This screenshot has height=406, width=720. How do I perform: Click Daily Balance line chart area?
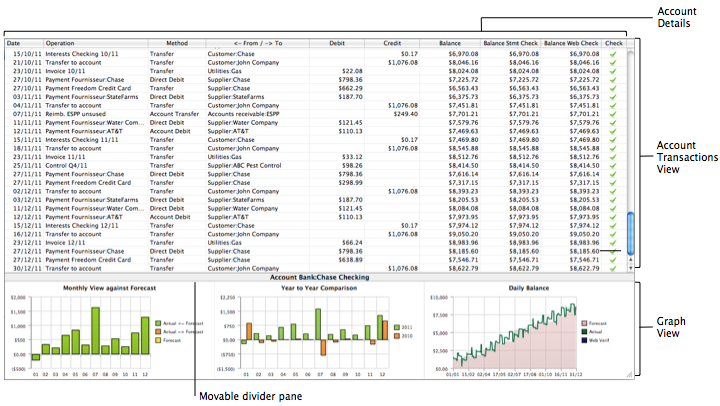pos(514,333)
